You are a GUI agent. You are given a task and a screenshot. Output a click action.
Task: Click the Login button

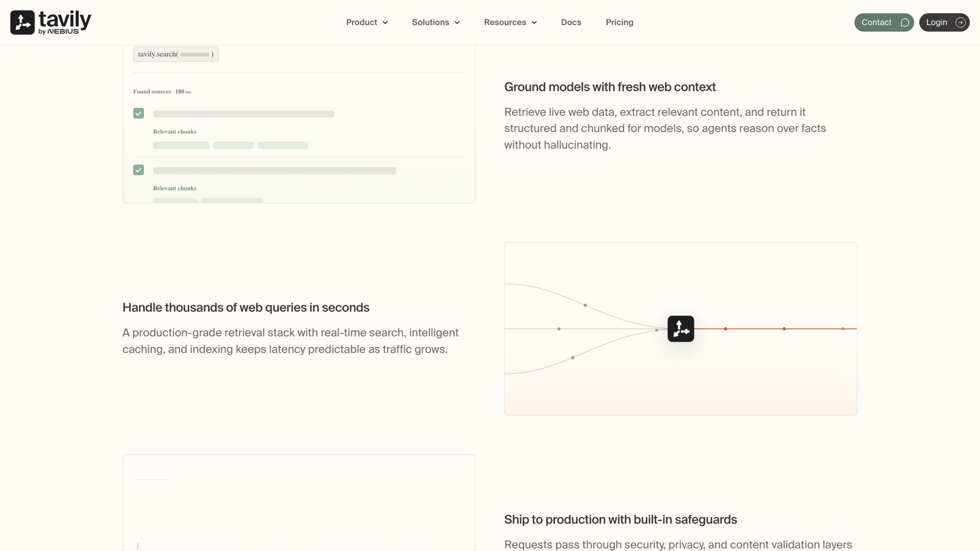(x=944, y=22)
